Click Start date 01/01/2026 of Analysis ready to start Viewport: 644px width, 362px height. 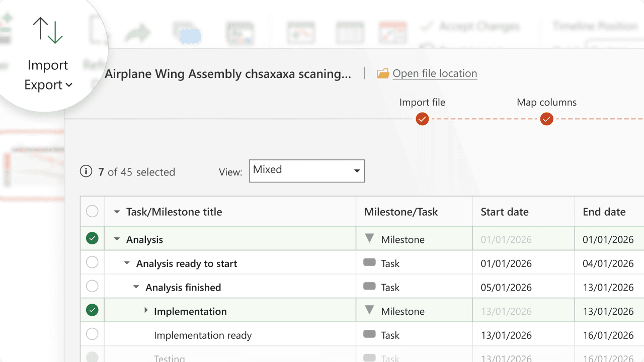506,263
